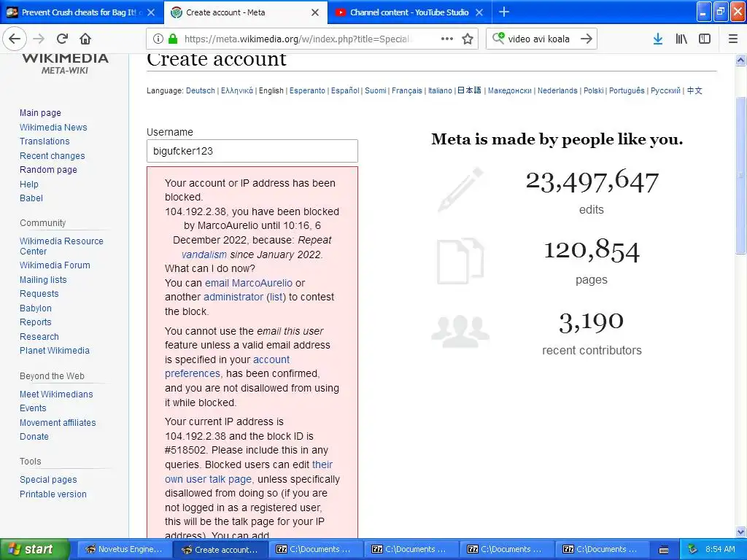Screen dimensions: 747x560
Task: Open the Windows start button
Action: point(34,549)
